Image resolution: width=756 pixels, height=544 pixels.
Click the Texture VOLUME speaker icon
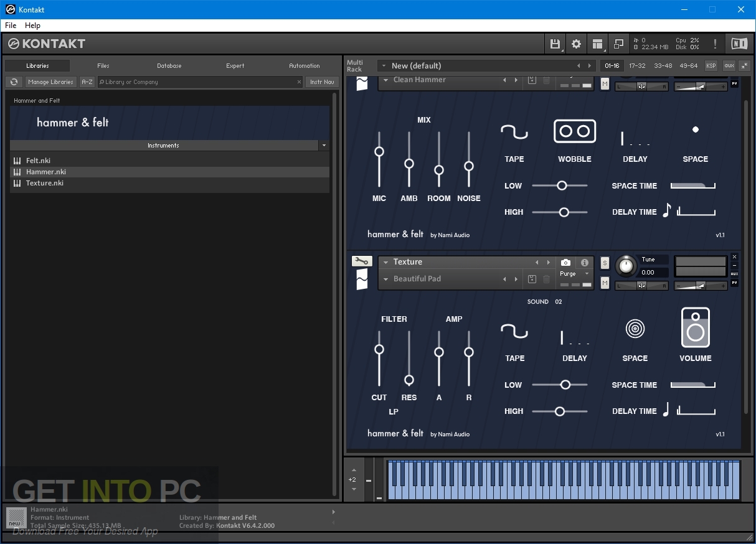696,327
